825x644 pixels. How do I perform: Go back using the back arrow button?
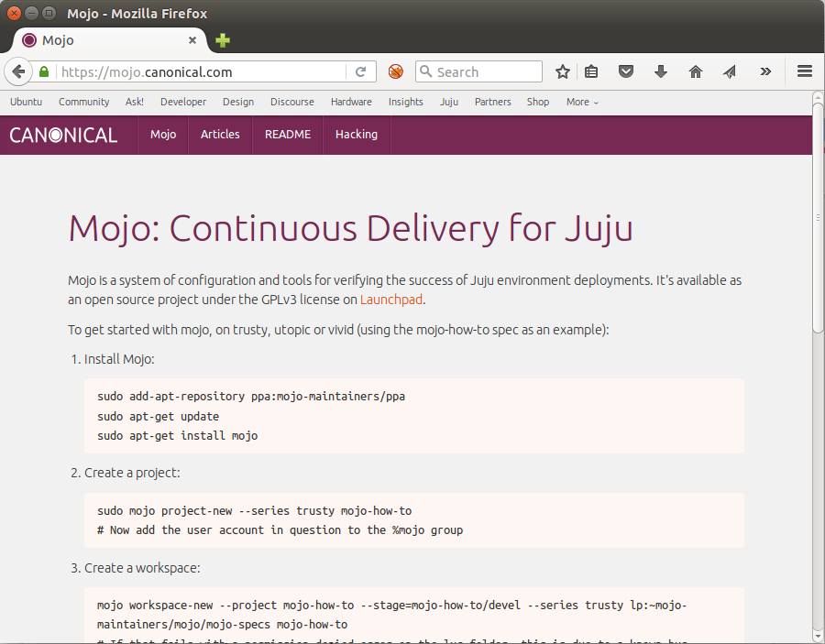click(x=18, y=71)
